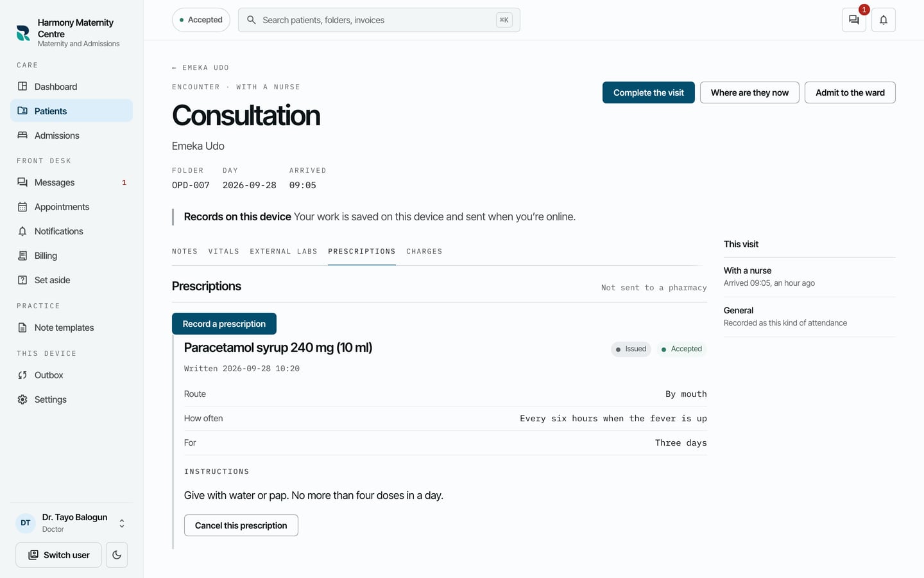Click the Issued status badge
The width and height of the screenshot is (924, 578).
point(631,349)
